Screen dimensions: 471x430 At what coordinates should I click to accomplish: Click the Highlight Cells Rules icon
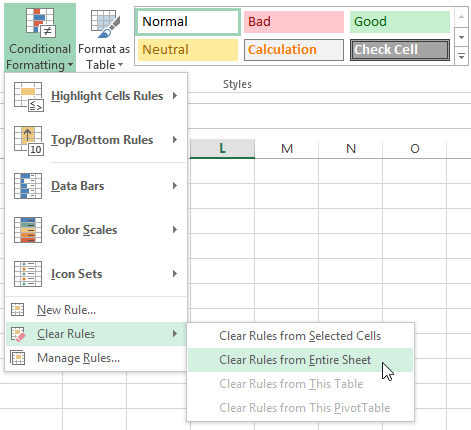[x=28, y=97]
